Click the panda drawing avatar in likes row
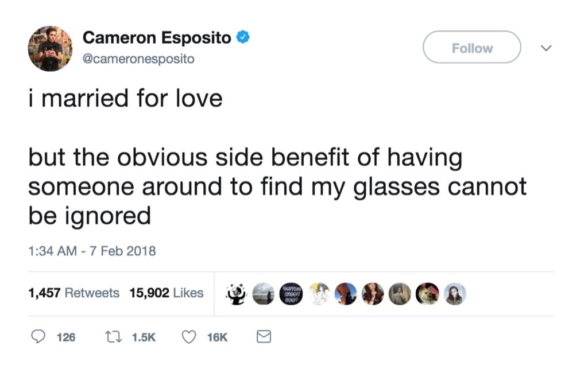The image size is (588, 373). 235,293
